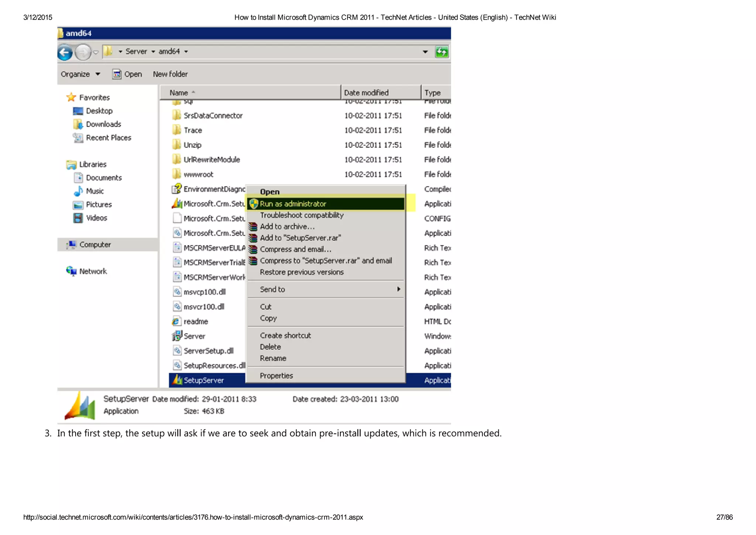The width and height of the screenshot is (756, 535).
Task: Click the Network icon in sidebar
Action: tap(71, 271)
